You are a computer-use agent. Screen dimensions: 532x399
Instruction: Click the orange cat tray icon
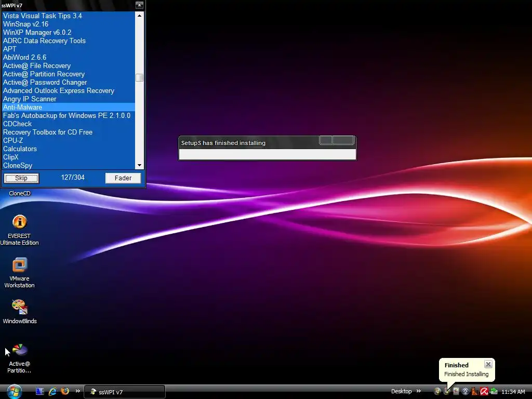coord(475,392)
